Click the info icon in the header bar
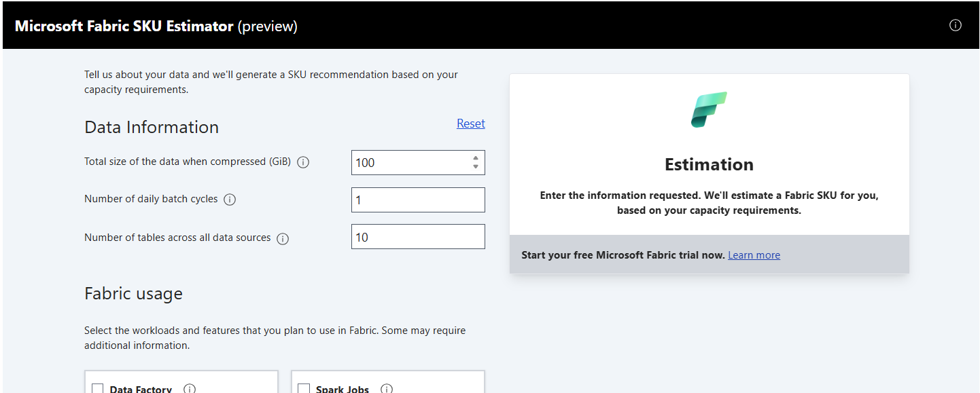Viewport: 980px width, 393px height. (955, 25)
